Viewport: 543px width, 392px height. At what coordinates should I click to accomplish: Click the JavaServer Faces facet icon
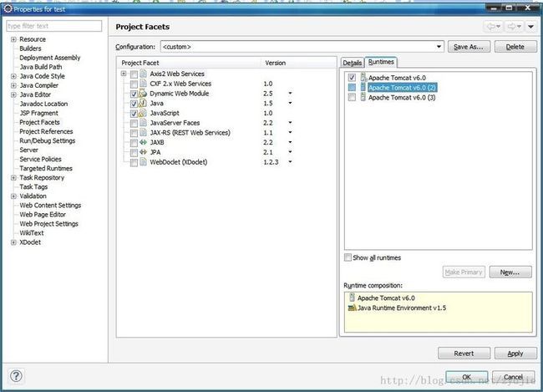(144, 123)
